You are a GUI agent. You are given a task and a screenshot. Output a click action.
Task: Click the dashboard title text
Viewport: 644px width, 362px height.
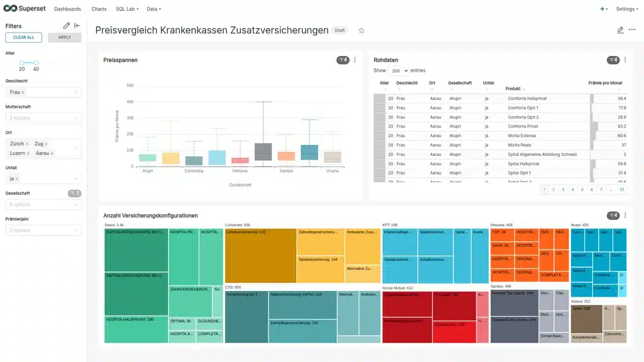[212, 30]
